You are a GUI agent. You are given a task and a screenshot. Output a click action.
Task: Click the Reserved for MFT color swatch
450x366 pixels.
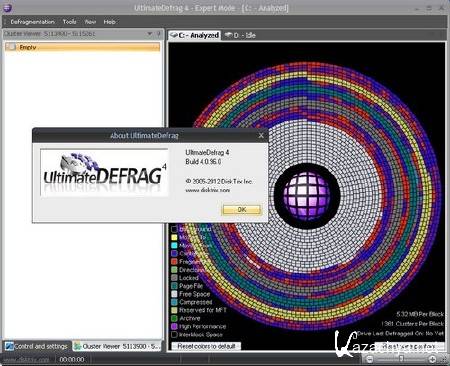pos(174,310)
